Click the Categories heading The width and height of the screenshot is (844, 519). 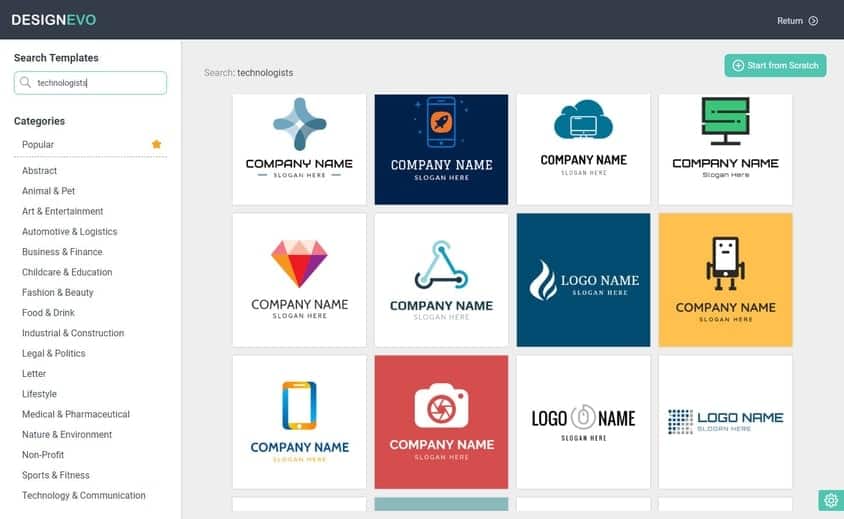39,121
